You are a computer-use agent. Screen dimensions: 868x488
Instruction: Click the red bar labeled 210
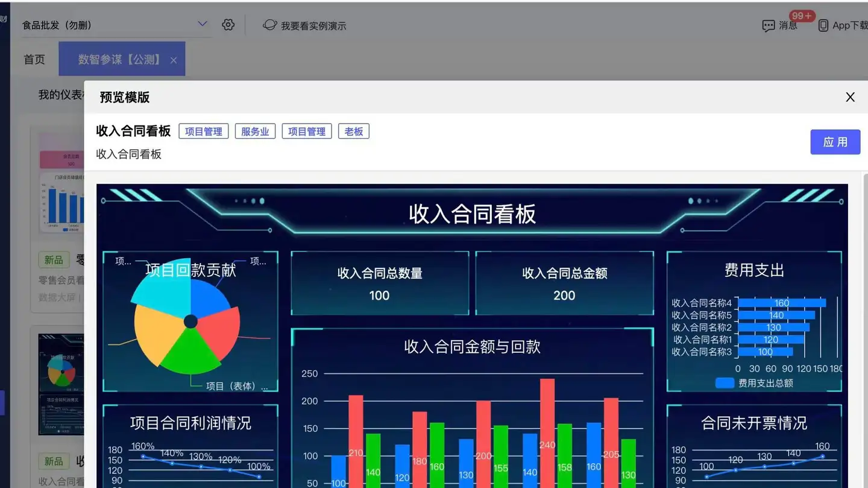point(356,442)
